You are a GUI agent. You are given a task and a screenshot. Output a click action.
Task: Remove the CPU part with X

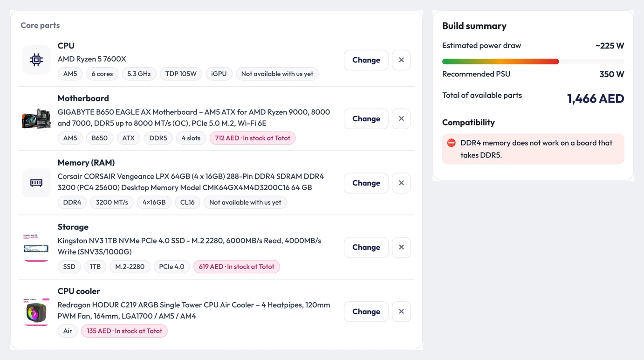(401, 60)
